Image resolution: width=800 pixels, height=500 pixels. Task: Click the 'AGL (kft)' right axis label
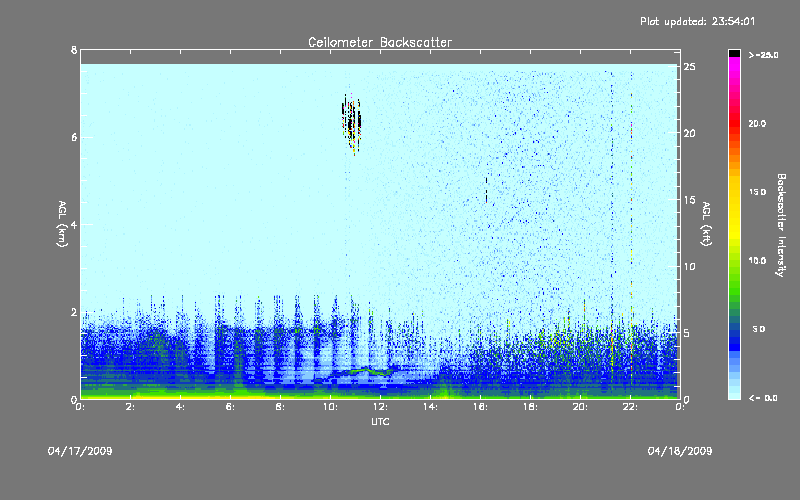[706, 224]
